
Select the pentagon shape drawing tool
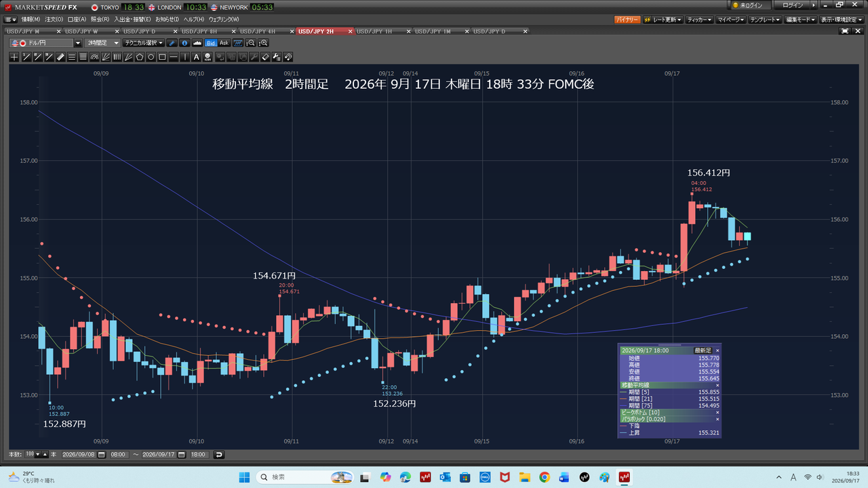140,57
